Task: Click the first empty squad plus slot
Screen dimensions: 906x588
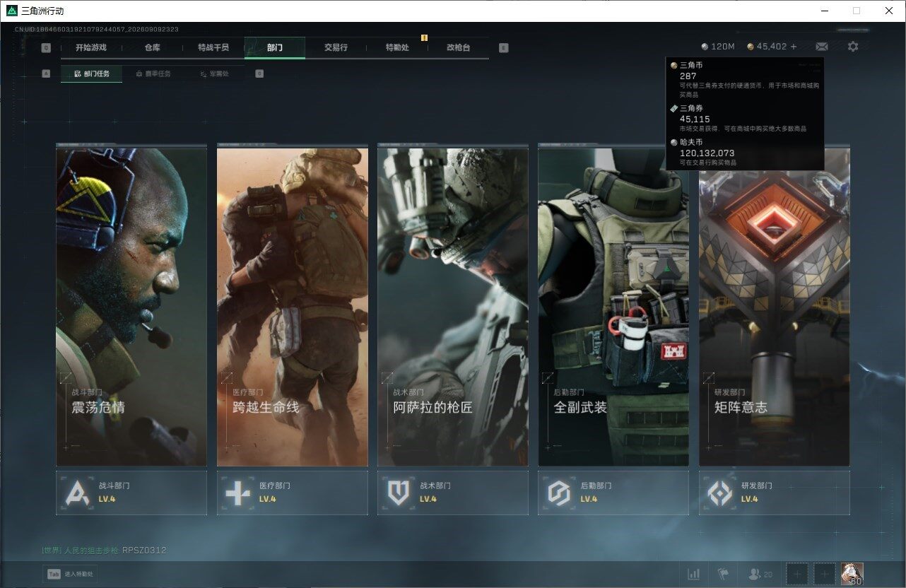Action: click(797, 574)
